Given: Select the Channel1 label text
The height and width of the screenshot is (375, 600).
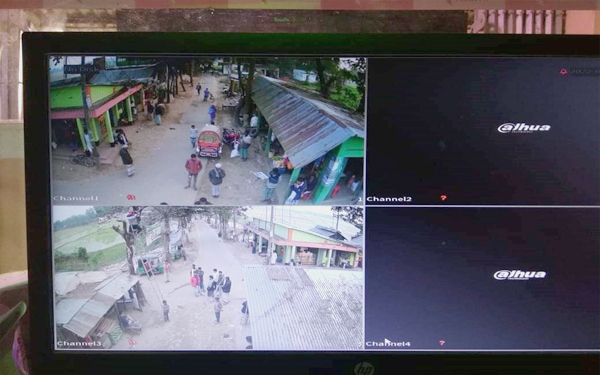Looking at the screenshot, I should coord(76,198).
